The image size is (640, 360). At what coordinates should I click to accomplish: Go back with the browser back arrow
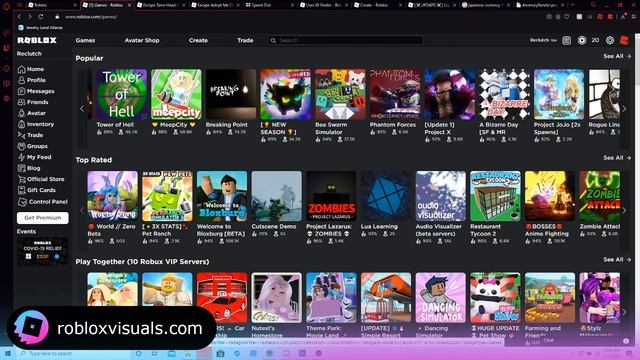19,17
